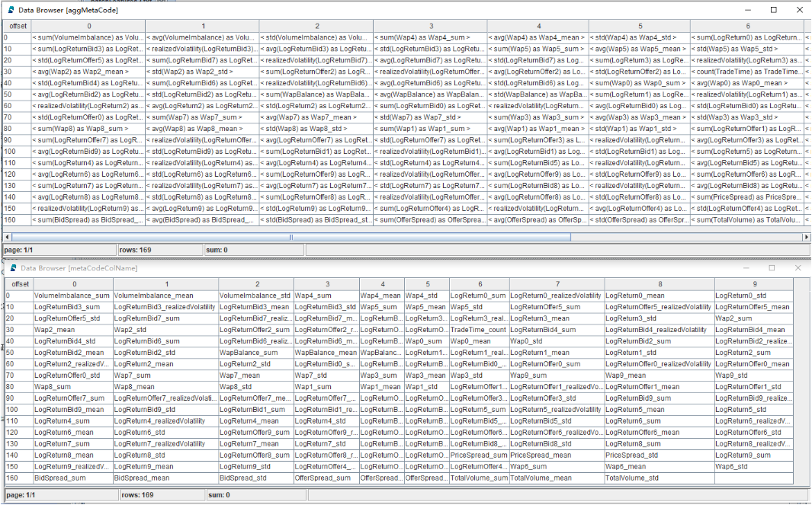The image size is (812, 505).
Task: Maximize the metaCodeColName Data Browser window
Action: click(772, 267)
